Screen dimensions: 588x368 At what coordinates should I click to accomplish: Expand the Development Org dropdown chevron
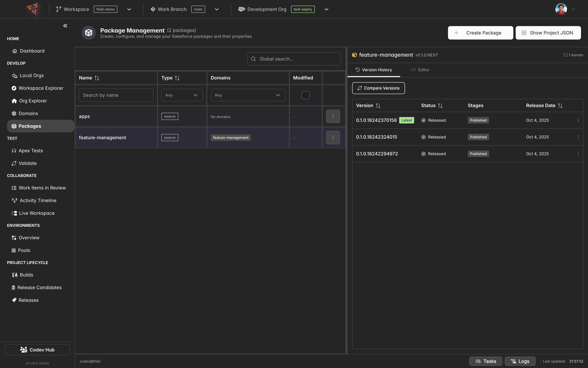pyautogui.click(x=326, y=9)
